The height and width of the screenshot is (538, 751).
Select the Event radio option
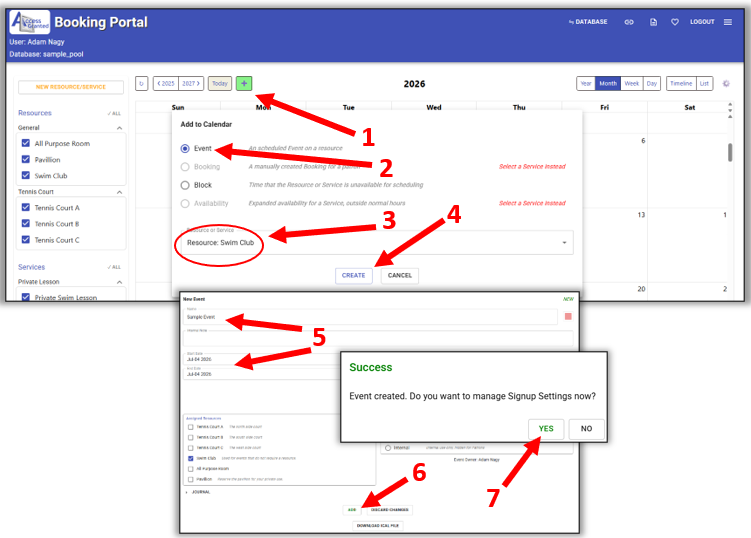click(x=185, y=148)
